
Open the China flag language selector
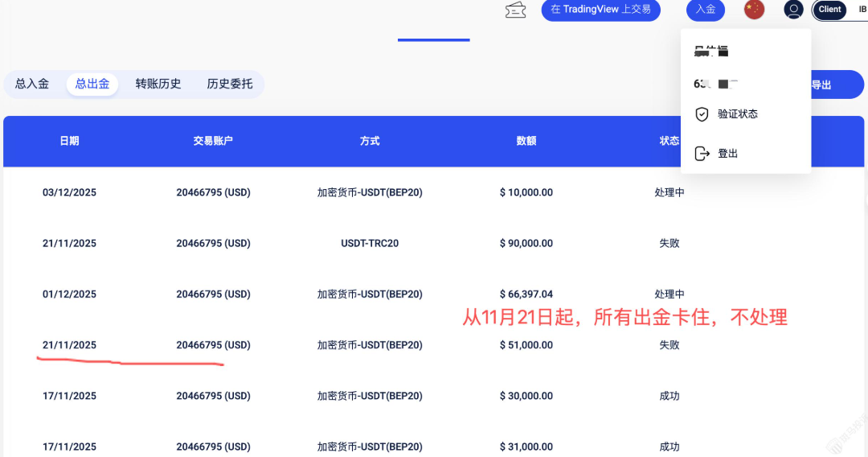coord(754,10)
